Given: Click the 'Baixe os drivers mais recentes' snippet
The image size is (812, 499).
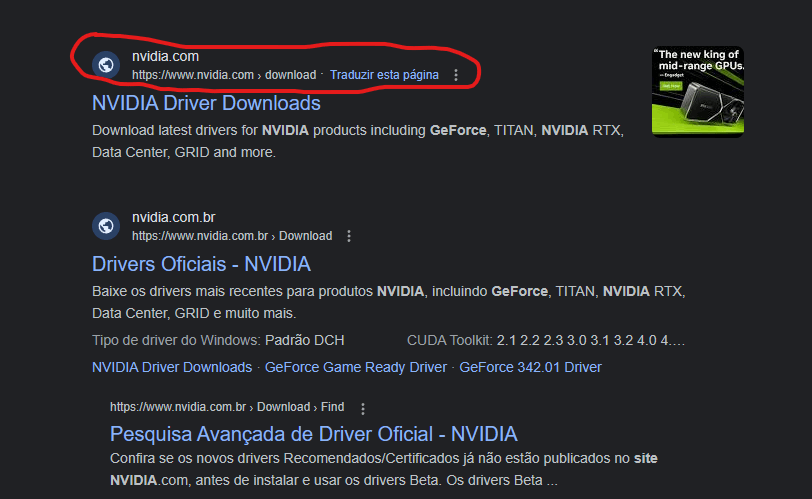Looking at the screenshot, I should 388,302.
